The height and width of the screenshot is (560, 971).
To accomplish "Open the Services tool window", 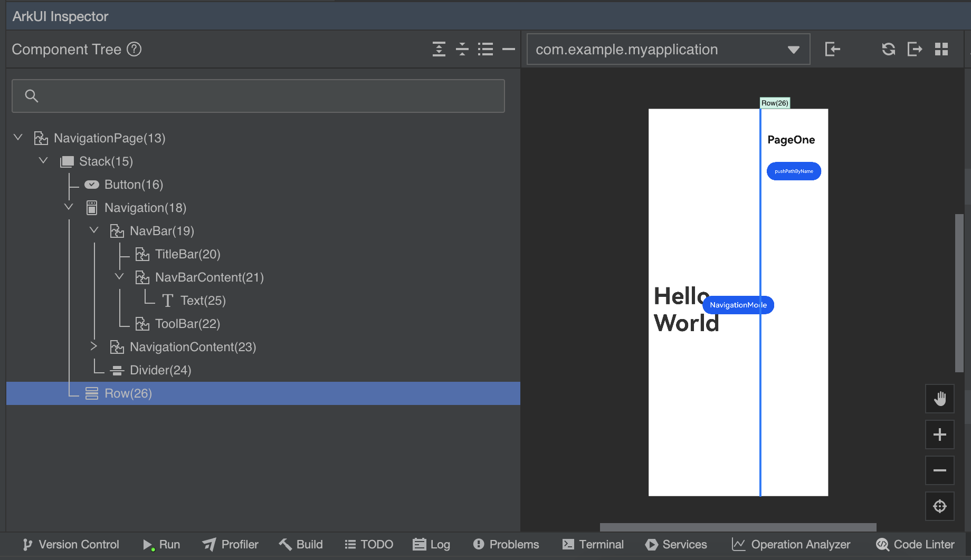I will (x=676, y=544).
